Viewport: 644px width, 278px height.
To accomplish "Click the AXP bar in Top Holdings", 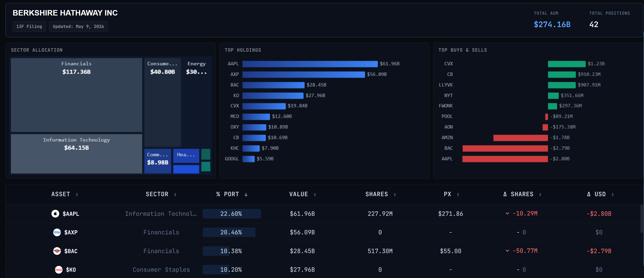I will [304, 74].
